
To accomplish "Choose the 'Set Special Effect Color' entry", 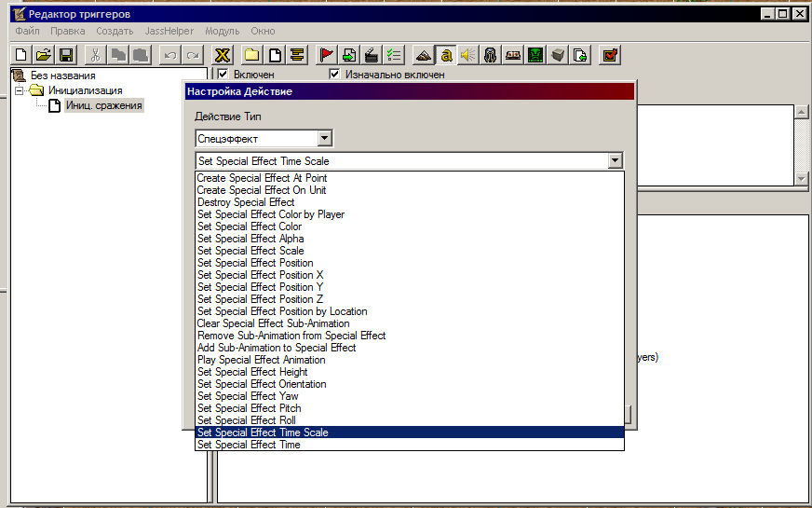I will [x=410, y=226].
